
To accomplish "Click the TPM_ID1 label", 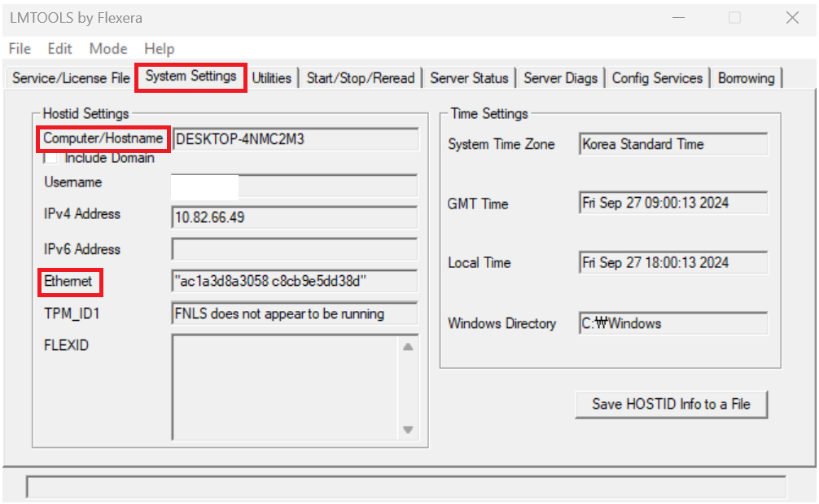I will [x=72, y=313].
